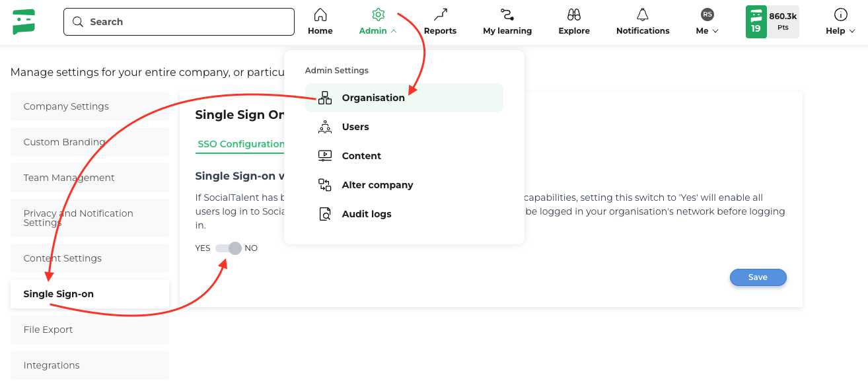
Task: Click the YES label beside the switch
Action: pyautogui.click(x=203, y=248)
